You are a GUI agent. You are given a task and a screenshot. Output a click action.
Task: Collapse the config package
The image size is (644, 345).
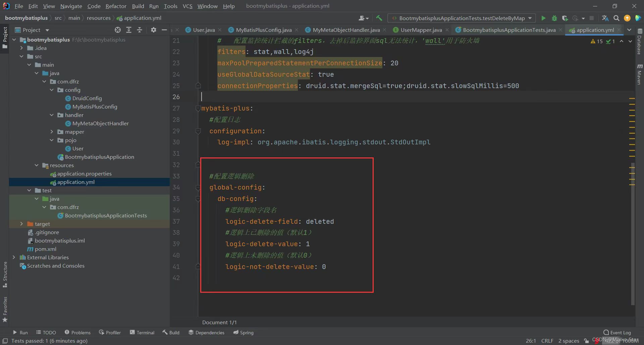point(52,90)
